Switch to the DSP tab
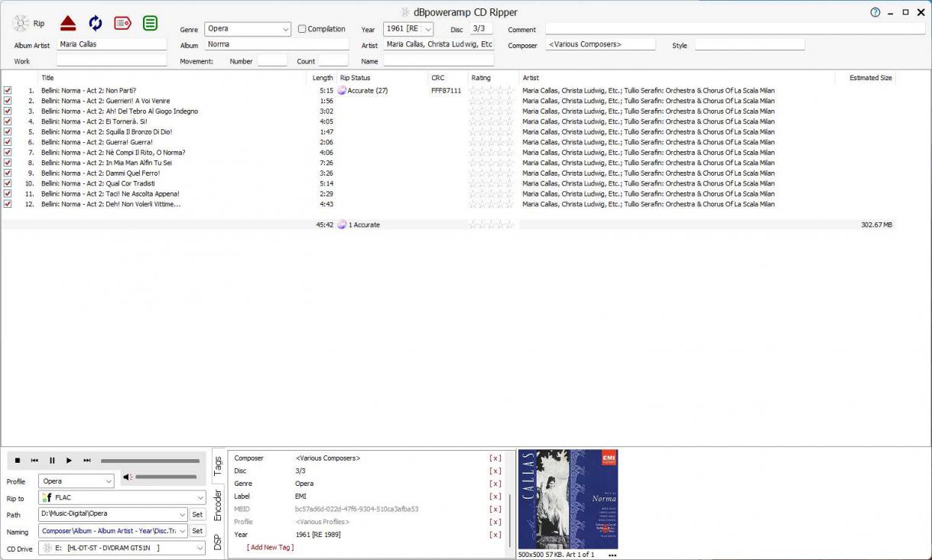The height and width of the screenshot is (560, 932). (x=218, y=542)
